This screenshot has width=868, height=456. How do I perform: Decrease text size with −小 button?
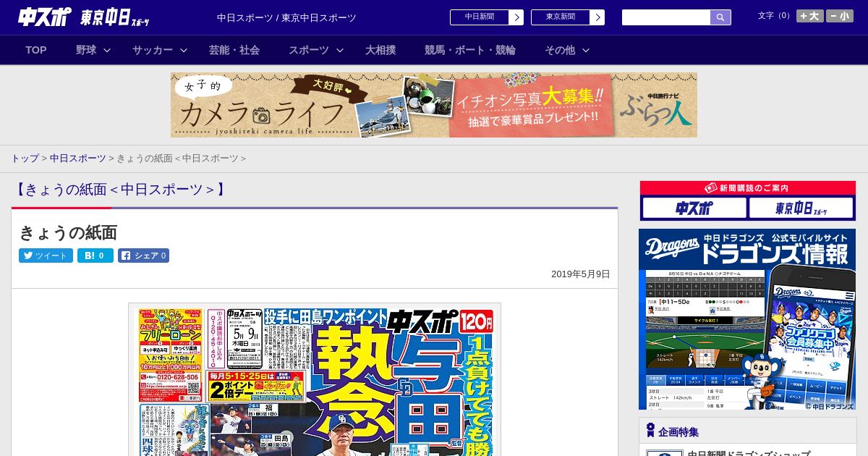[x=840, y=16]
